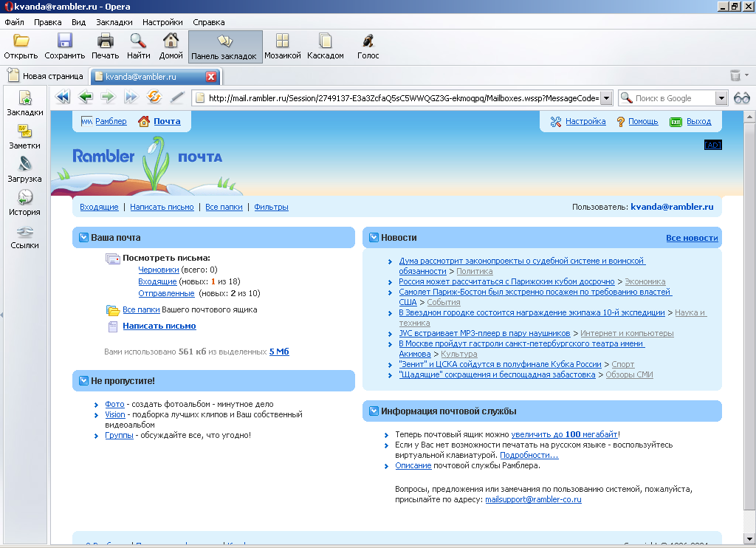Open the Фото photo album link
756x548 pixels.
114,404
